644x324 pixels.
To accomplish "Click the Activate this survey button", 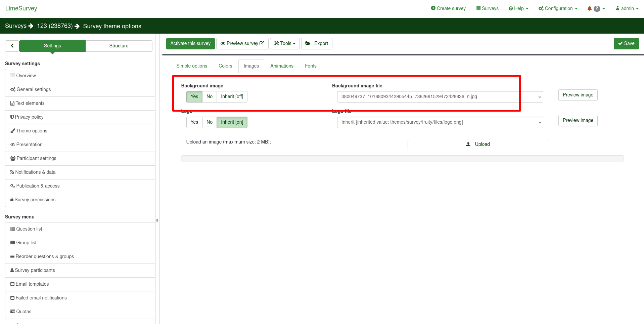I will coord(190,44).
